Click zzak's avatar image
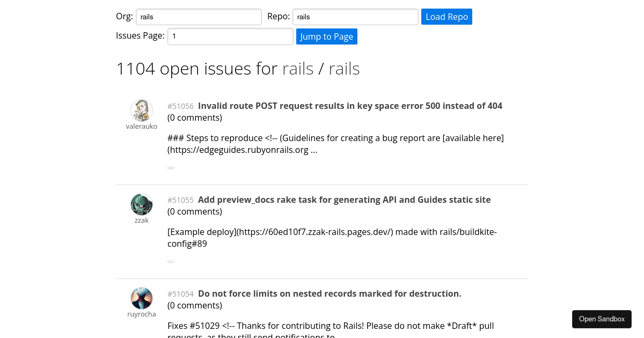Screen dimensions: 644x338 tap(141, 204)
